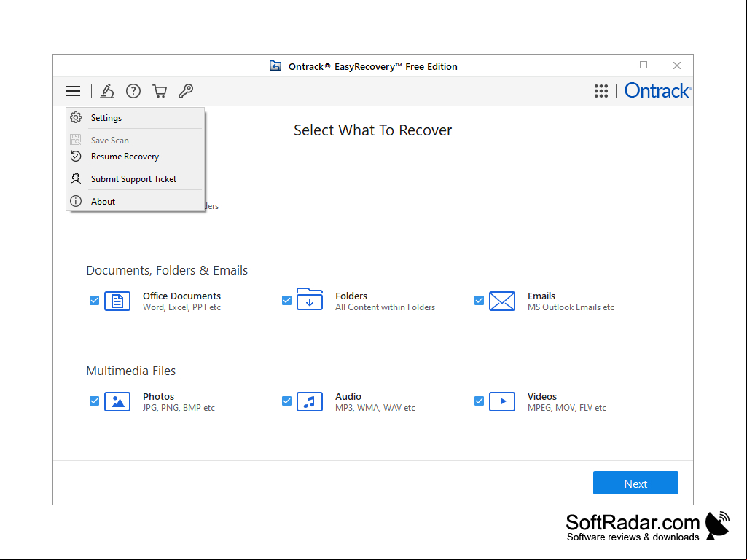Click the Photos picture icon

click(117, 401)
